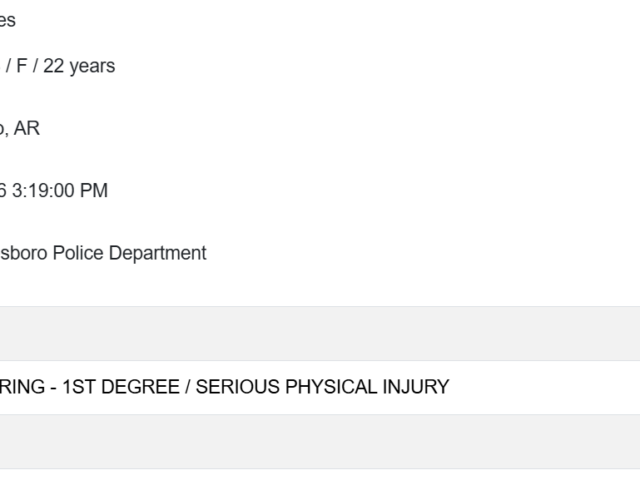Image resolution: width=640 pixels, height=480 pixels.
Task: Click the gender letter "F"
Action: (x=22, y=66)
